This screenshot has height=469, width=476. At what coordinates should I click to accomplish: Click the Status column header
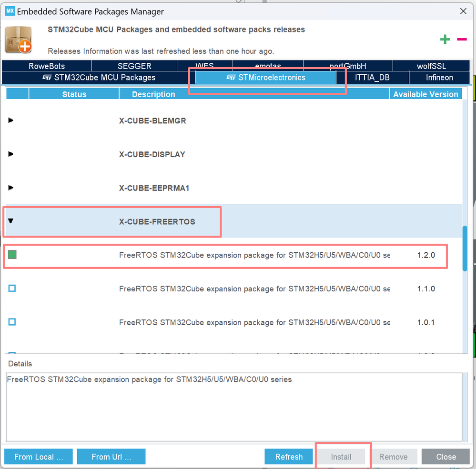click(x=74, y=94)
